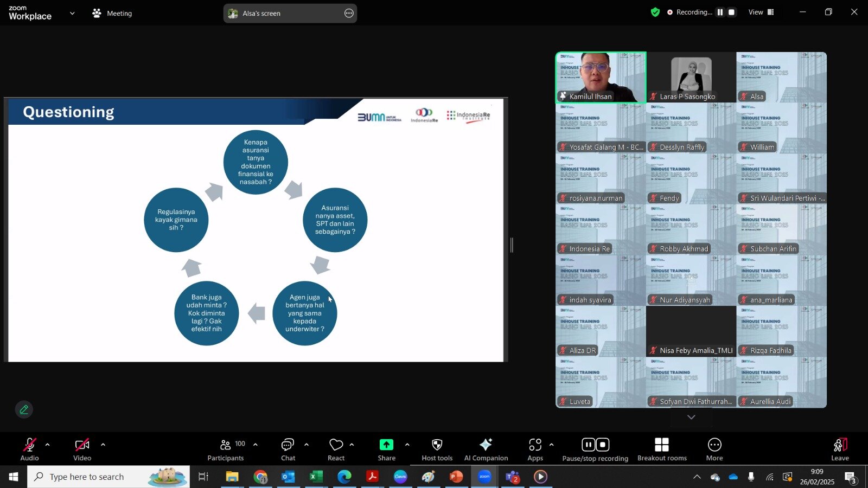
Task: Click the Leave meeting button
Action: tap(840, 450)
